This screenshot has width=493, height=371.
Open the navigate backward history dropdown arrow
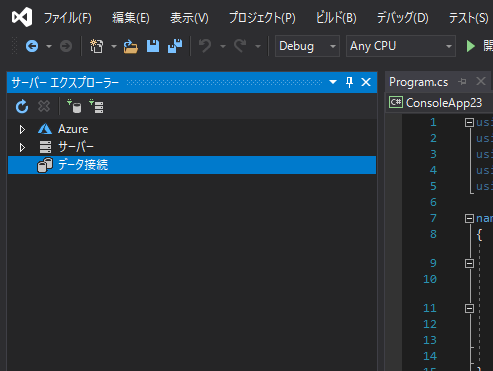coord(49,46)
